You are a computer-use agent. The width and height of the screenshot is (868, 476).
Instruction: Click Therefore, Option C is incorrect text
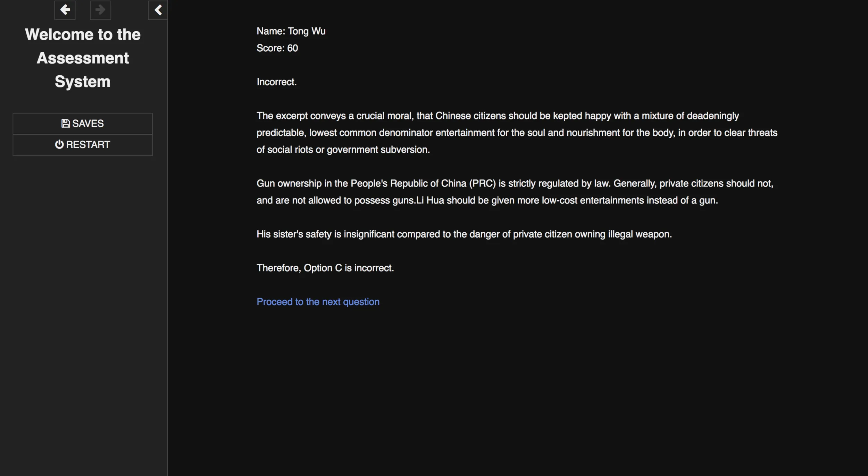coord(325,268)
